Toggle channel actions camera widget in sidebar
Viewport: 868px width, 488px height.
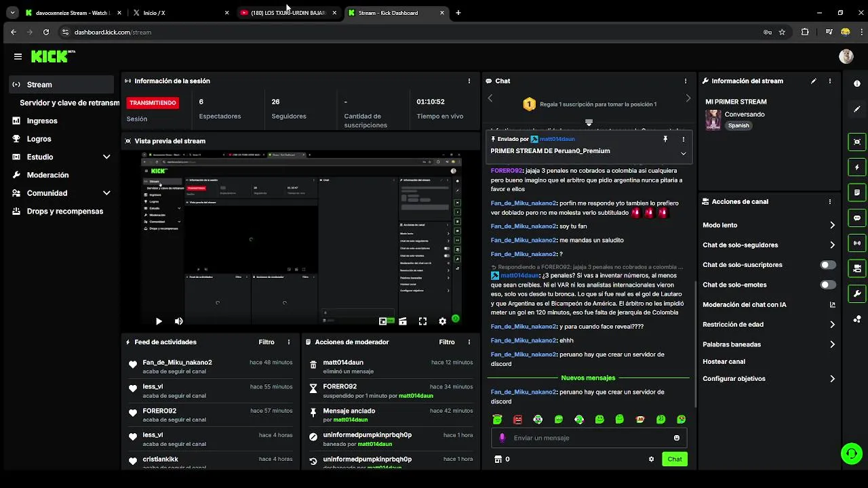pyautogui.click(x=857, y=268)
